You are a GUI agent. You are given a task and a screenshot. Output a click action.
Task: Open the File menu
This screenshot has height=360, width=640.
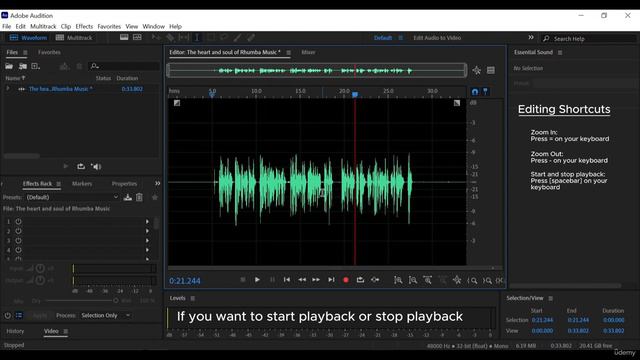[7, 27]
